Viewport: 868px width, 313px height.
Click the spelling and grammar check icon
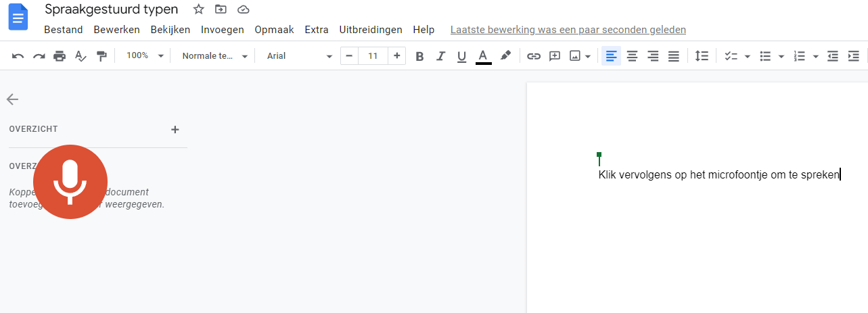click(81, 56)
